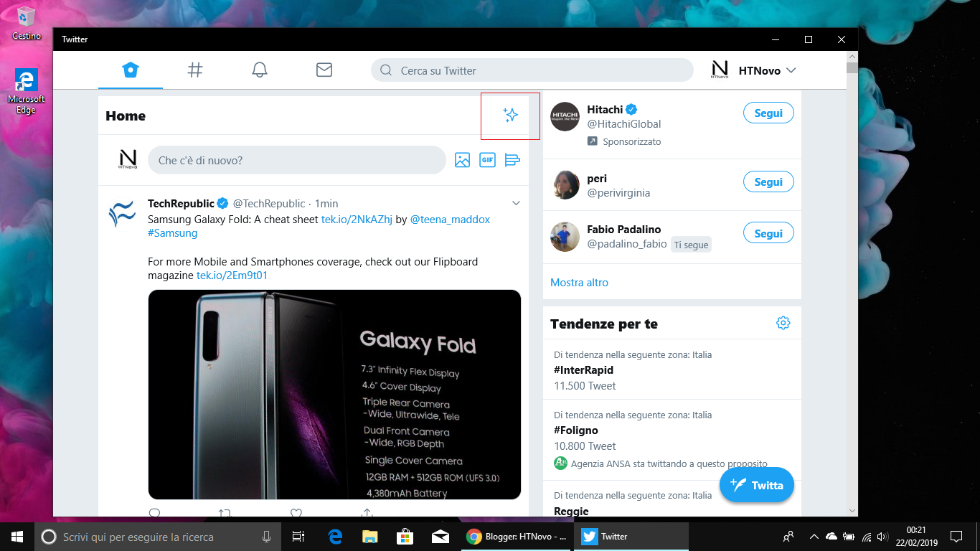This screenshot has width=980, height=551.
Task: Create a poll with the poll icon
Action: point(512,160)
